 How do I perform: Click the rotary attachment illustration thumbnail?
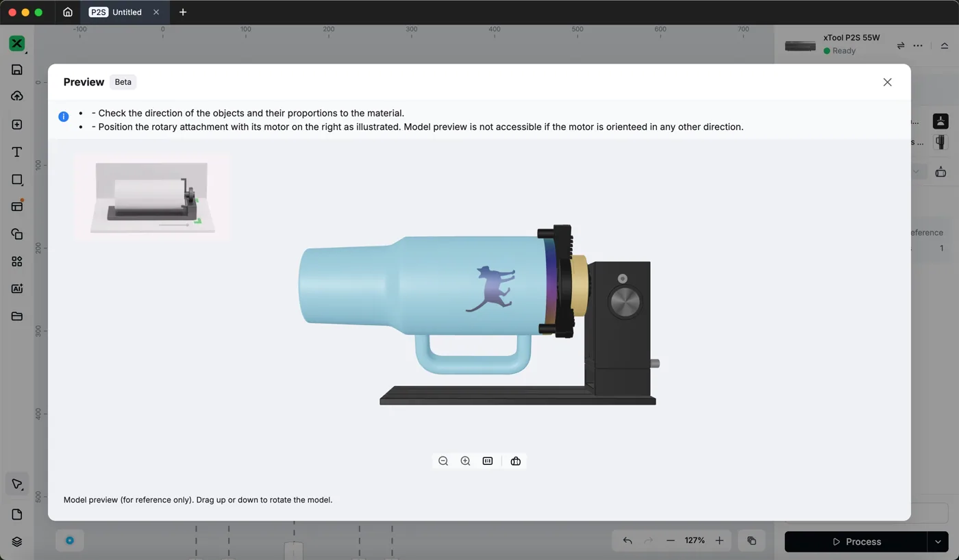tap(151, 197)
